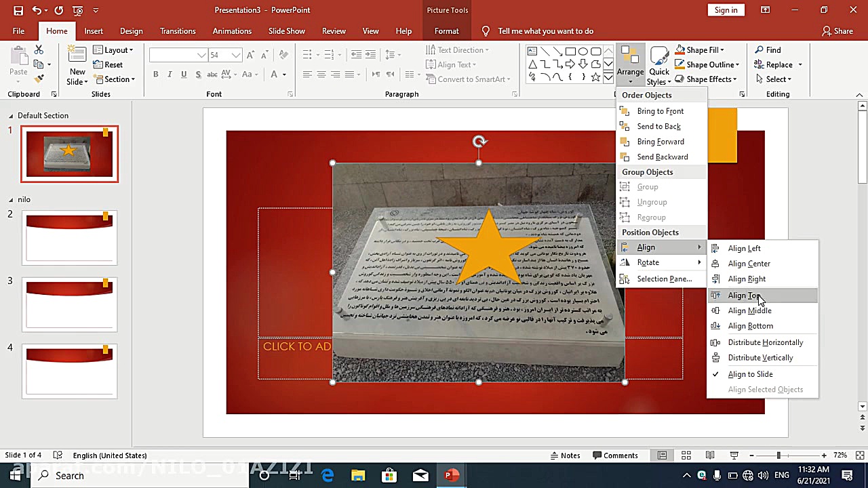Screen dimensions: 868x488
Task: Collapse the nilo section
Action: 11,199
